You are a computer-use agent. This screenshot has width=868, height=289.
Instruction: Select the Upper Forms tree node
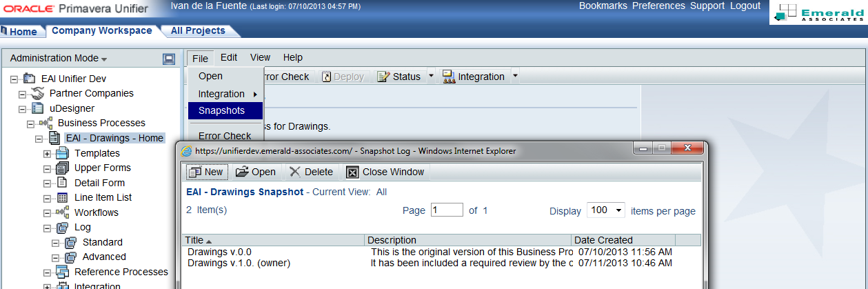[102, 168]
